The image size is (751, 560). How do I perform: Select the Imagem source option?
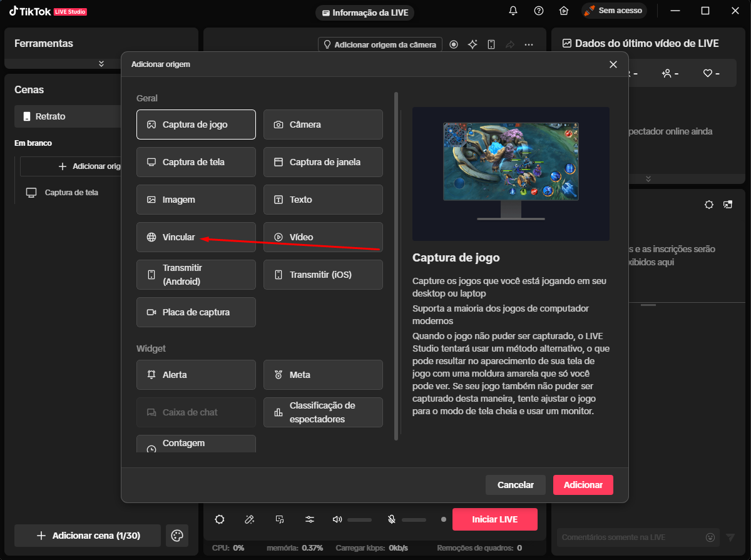(x=196, y=200)
